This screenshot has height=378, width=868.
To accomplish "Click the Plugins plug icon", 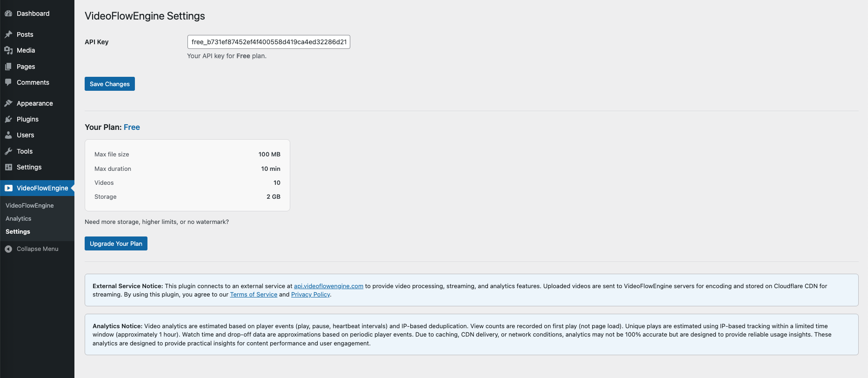I will tap(8, 119).
